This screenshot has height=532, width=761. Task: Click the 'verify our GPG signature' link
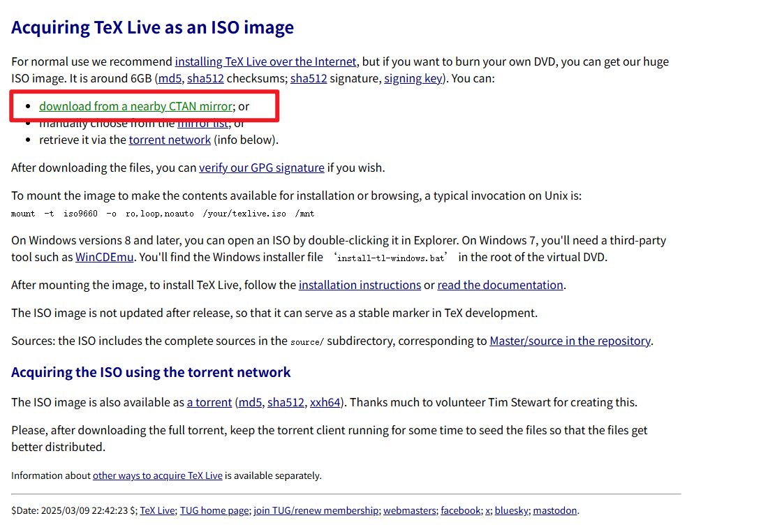click(x=261, y=168)
